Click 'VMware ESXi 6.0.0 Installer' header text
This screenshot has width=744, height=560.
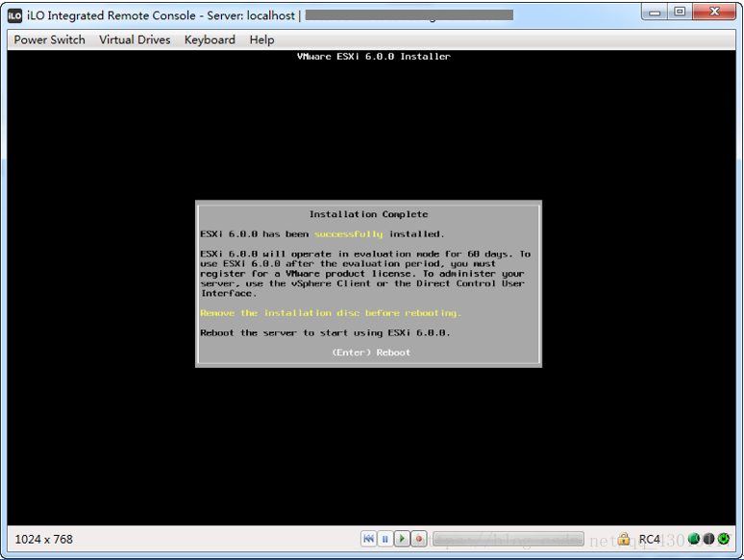tap(373, 57)
